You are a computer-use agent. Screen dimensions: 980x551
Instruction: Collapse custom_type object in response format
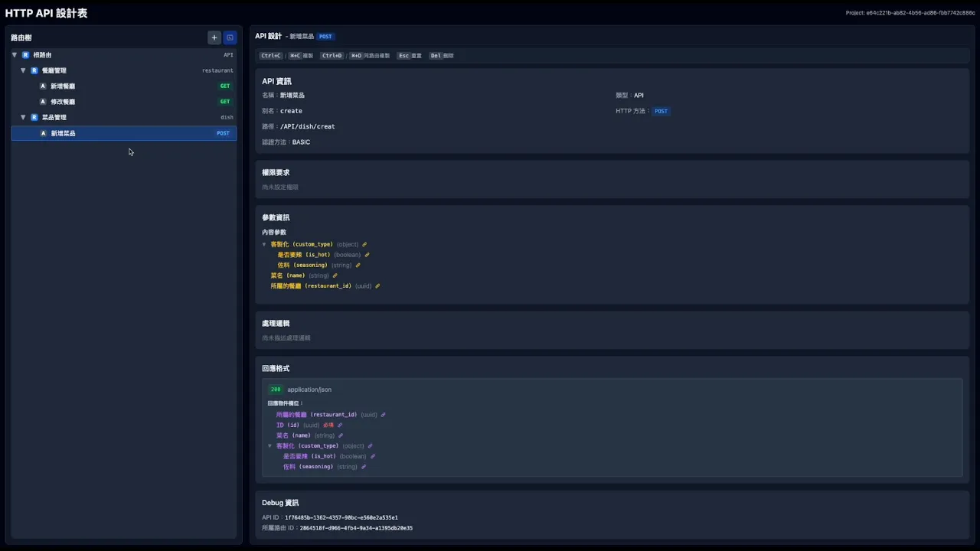269,446
